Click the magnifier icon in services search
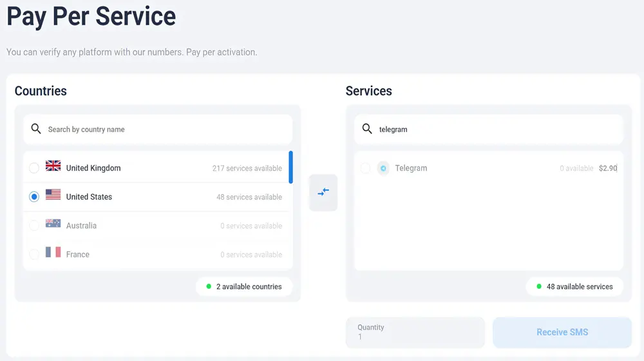Image resolution: width=644 pixels, height=361 pixels. click(x=367, y=129)
